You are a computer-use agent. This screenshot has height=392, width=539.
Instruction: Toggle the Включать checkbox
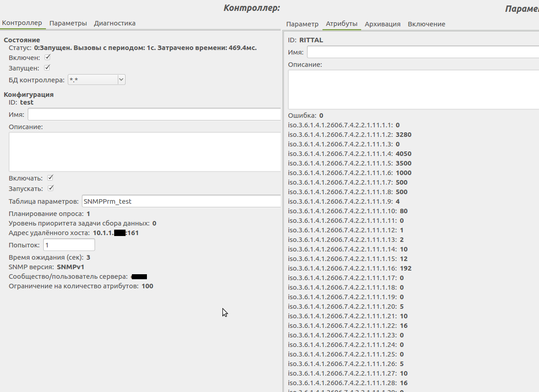pos(50,178)
